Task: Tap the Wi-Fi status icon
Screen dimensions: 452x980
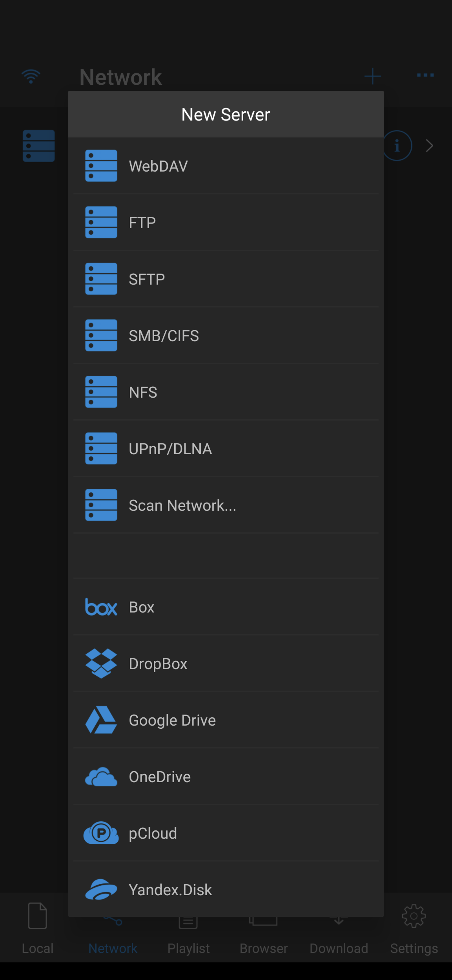Action: point(31,76)
